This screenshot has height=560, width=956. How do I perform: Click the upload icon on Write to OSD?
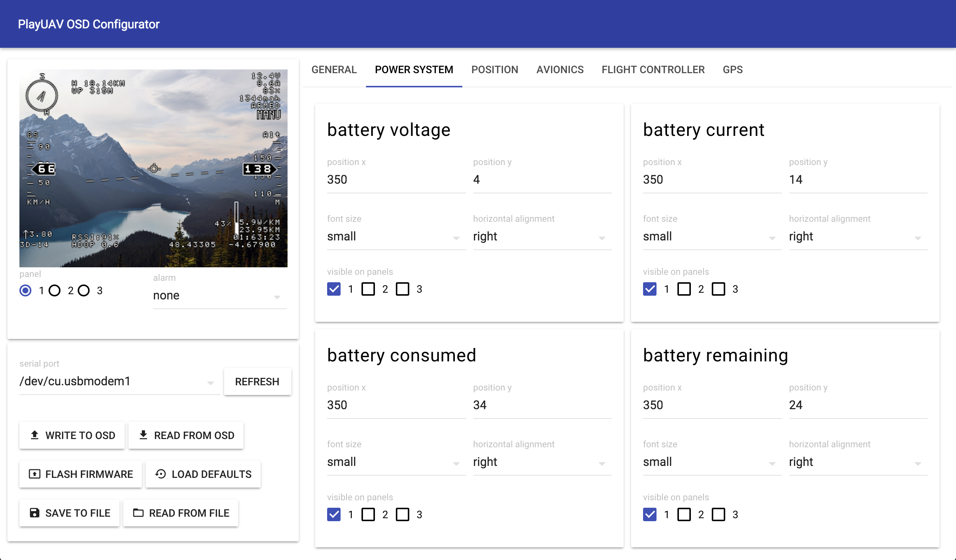(x=34, y=435)
